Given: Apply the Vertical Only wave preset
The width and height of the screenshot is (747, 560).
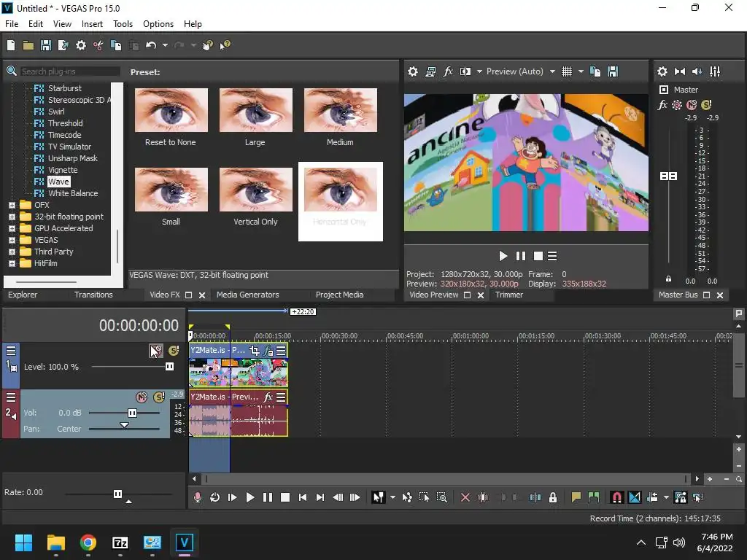Looking at the screenshot, I should tap(256, 197).
